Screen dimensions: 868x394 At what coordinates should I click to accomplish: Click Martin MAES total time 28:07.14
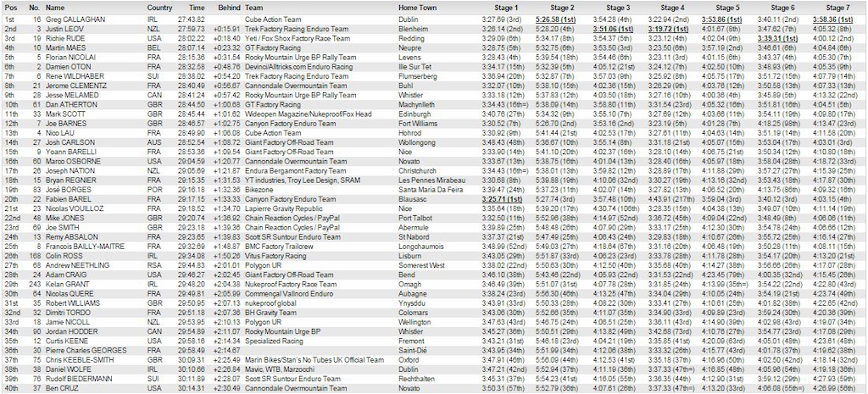[192, 47]
